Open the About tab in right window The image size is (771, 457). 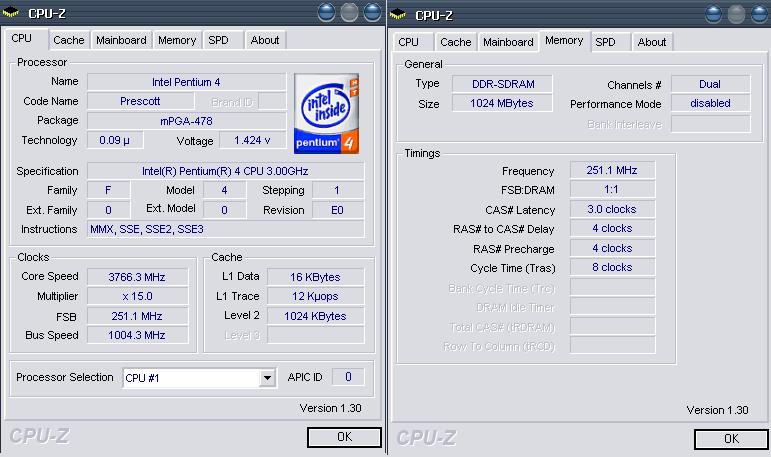click(x=652, y=42)
